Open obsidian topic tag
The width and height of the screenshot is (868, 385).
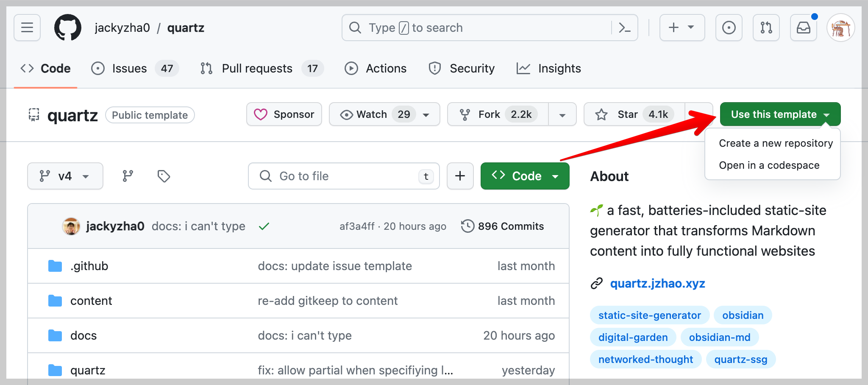click(743, 315)
